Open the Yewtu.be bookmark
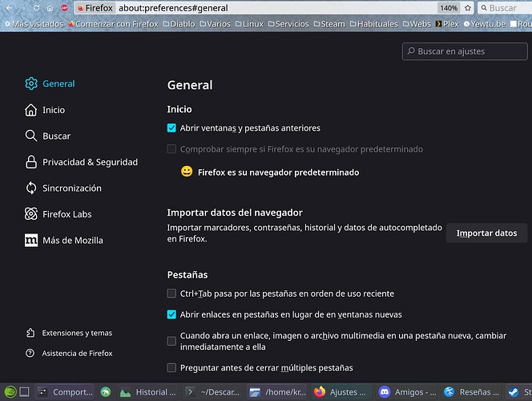The height and width of the screenshot is (401, 532). [x=485, y=24]
